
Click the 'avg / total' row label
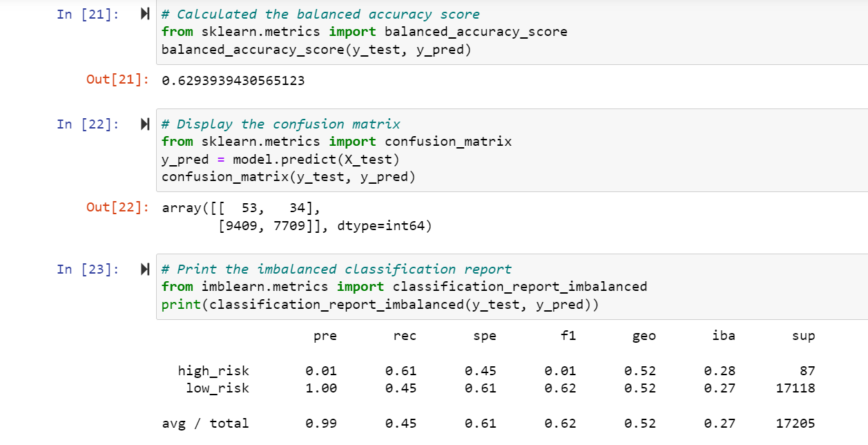coord(205,424)
